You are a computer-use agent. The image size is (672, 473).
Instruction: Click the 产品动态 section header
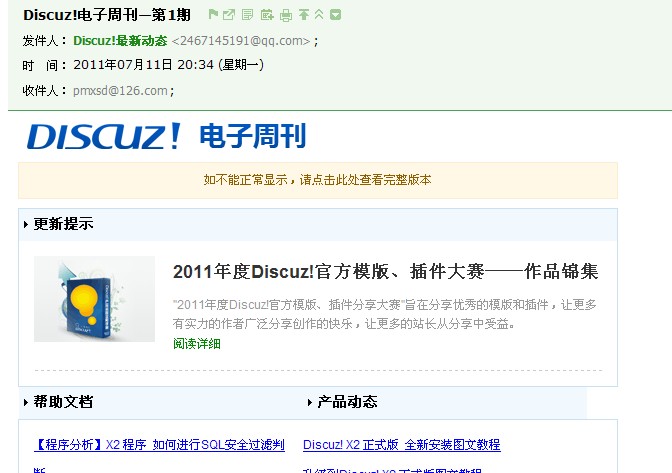[347, 402]
